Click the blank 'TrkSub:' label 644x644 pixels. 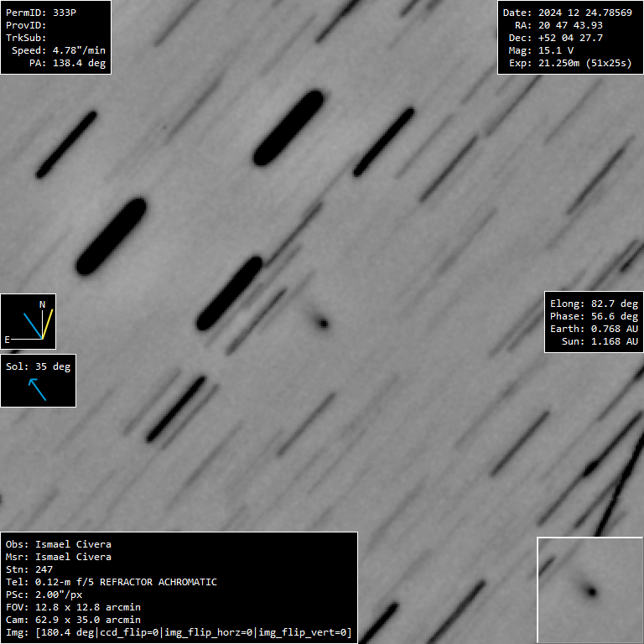pyautogui.click(x=26, y=38)
